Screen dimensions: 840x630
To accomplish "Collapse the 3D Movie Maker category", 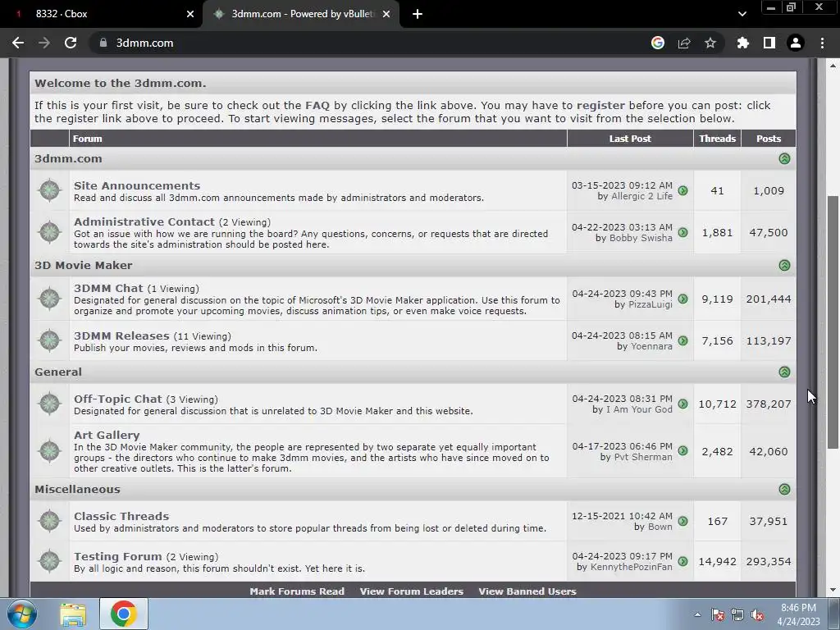I will click(x=784, y=265).
